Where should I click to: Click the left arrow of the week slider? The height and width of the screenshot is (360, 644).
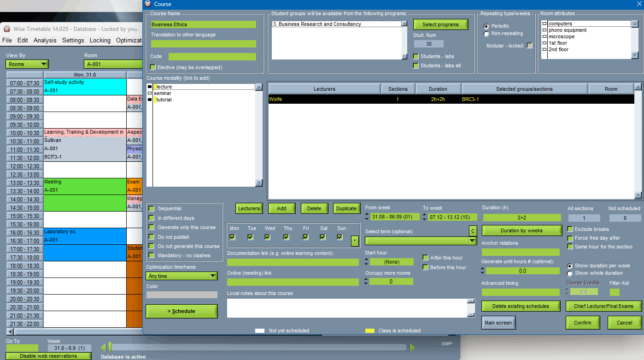[103, 348]
